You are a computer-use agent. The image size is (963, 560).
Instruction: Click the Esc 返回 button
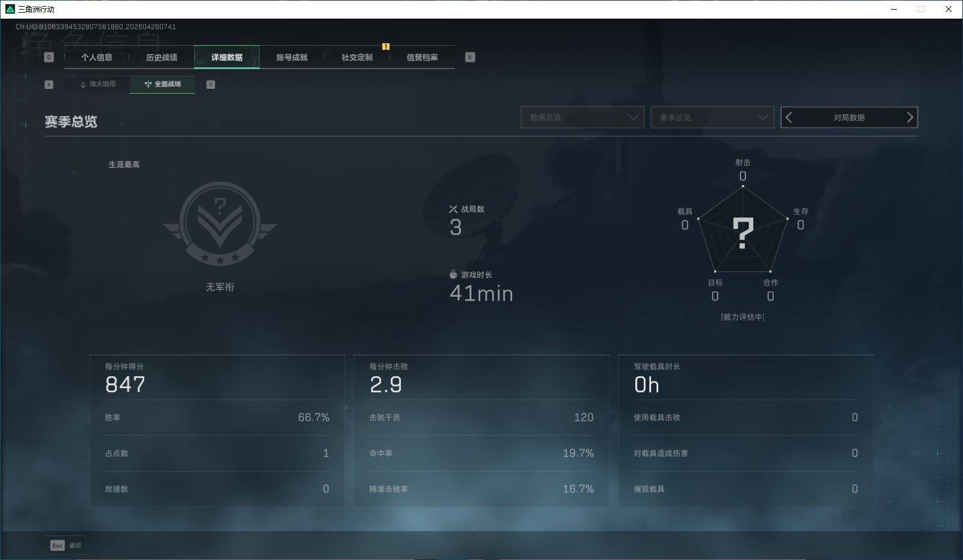tap(66, 545)
